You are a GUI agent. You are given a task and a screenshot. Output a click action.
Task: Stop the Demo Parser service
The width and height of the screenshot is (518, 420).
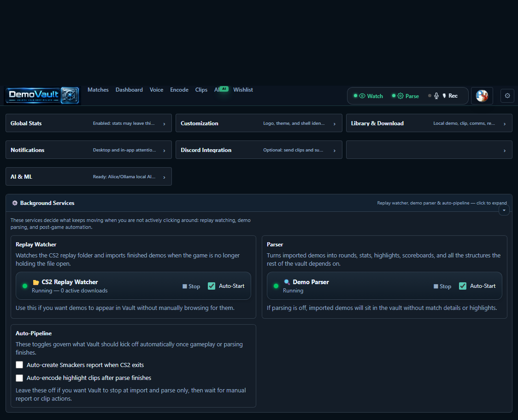pos(442,286)
